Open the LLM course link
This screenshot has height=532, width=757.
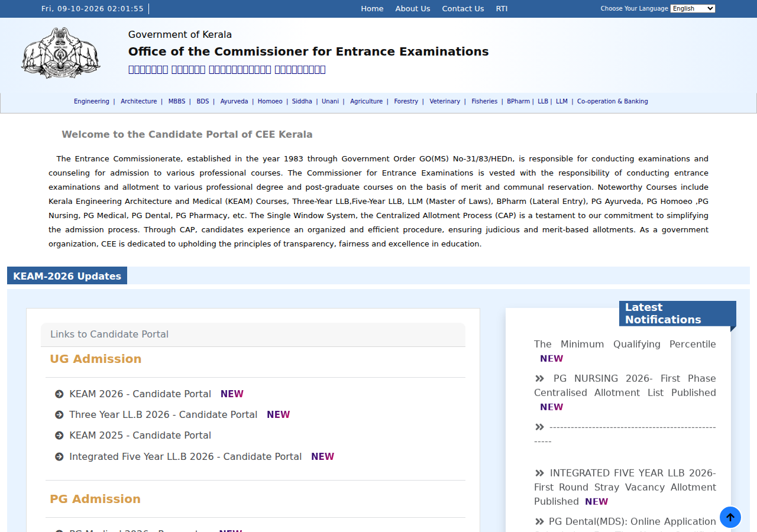pyautogui.click(x=562, y=102)
